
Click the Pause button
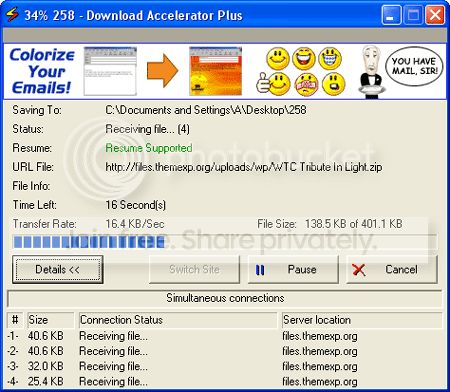(x=293, y=269)
